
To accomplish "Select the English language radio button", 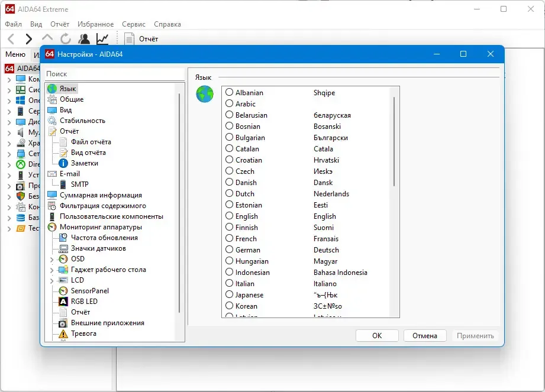I will point(229,216).
